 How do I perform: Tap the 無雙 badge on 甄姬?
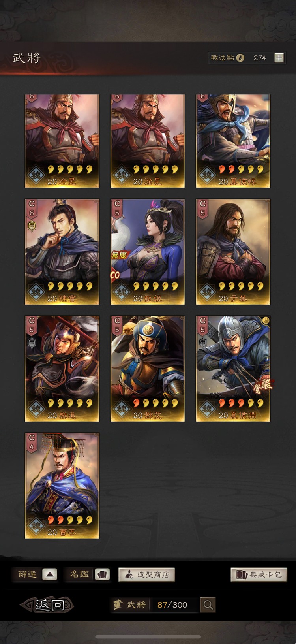(x=120, y=255)
